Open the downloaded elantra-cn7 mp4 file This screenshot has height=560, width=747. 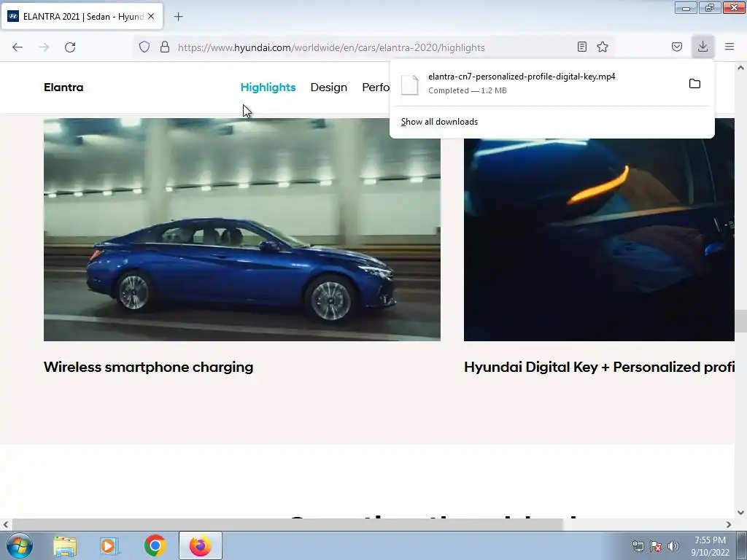[x=522, y=83]
